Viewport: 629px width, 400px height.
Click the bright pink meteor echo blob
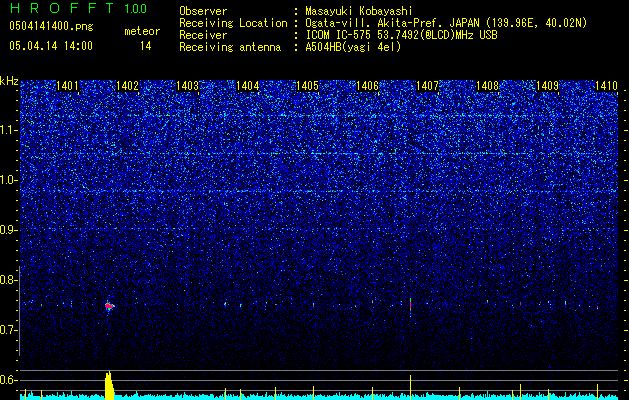coord(109,306)
